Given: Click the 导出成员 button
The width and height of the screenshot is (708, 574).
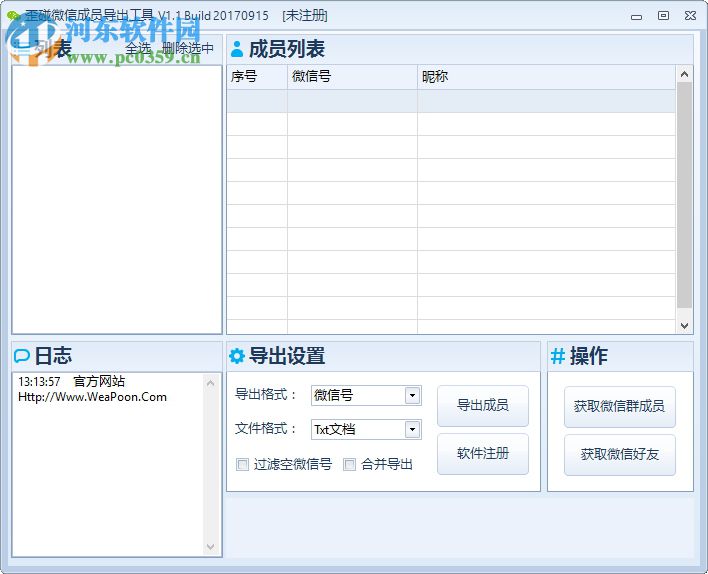Looking at the screenshot, I should pyautogui.click(x=483, y=406).
